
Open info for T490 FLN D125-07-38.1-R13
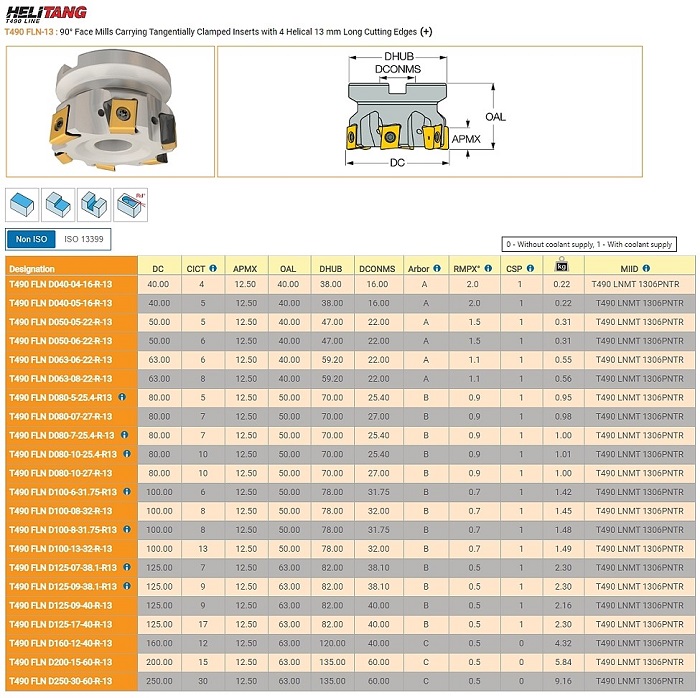tap(127, 567)
